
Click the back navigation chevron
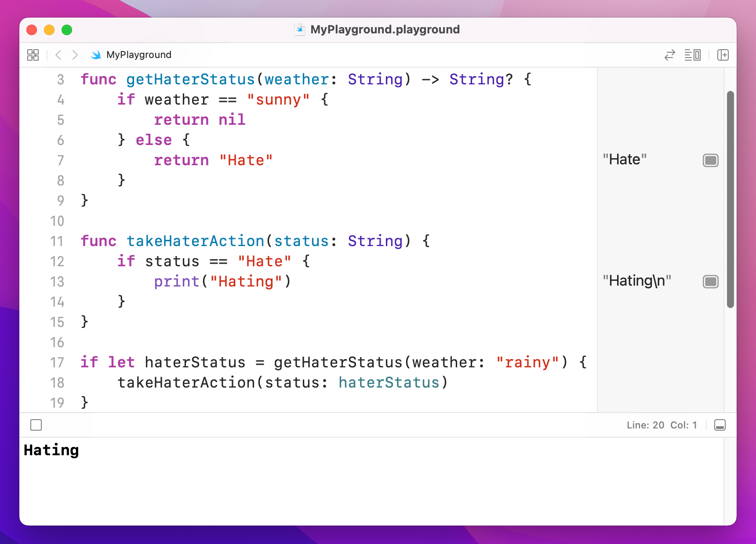pyautogui.click(x=58, y=54)
